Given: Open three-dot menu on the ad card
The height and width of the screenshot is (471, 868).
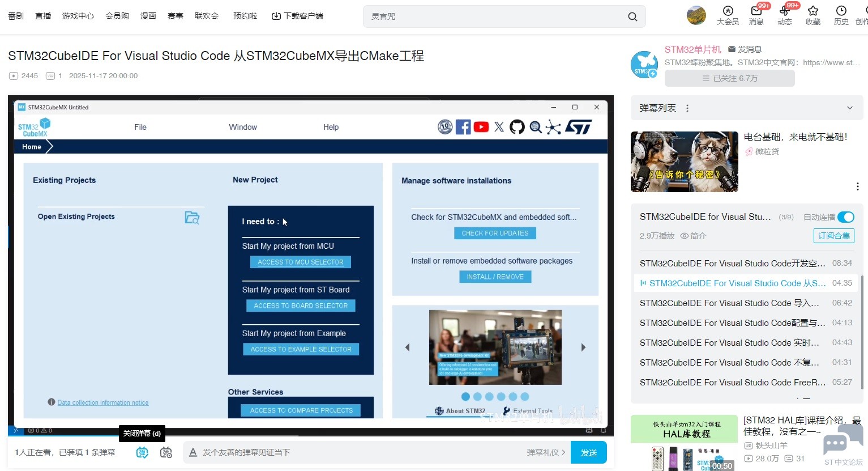Looking at the screenshot, I should [857, 186].
